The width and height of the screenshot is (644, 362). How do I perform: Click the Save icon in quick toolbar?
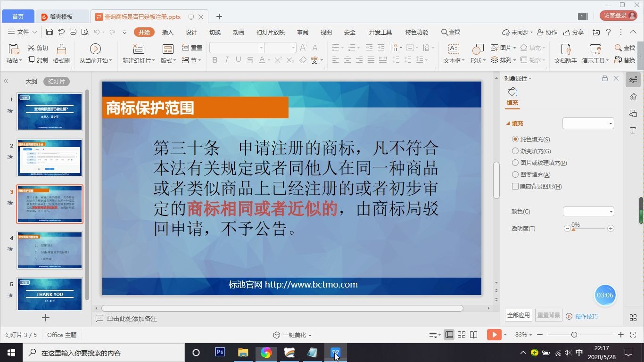(x=50, y=32)
